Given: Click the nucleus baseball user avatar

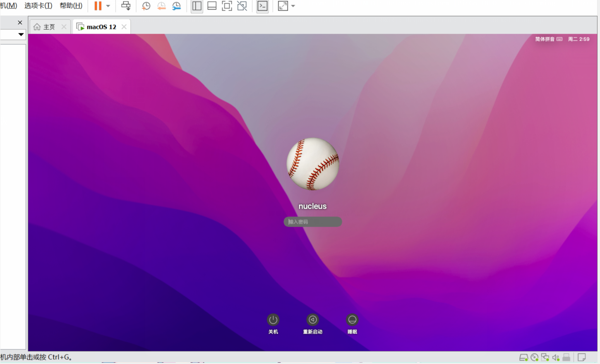Looking at the screenshot, I should [x=313, y=164].
